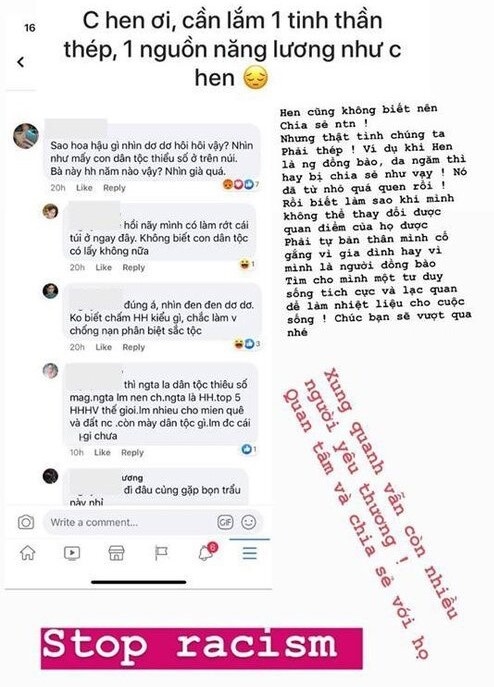Screen dimensions: 494x687
Task: Open the Pages flag icon
Action: click(161, 553)
